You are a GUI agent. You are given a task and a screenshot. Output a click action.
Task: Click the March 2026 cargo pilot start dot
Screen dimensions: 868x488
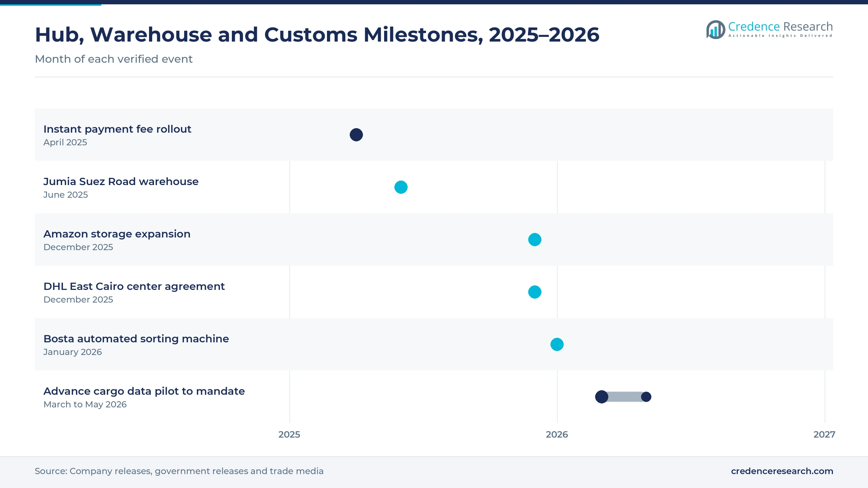coord(602,397)
